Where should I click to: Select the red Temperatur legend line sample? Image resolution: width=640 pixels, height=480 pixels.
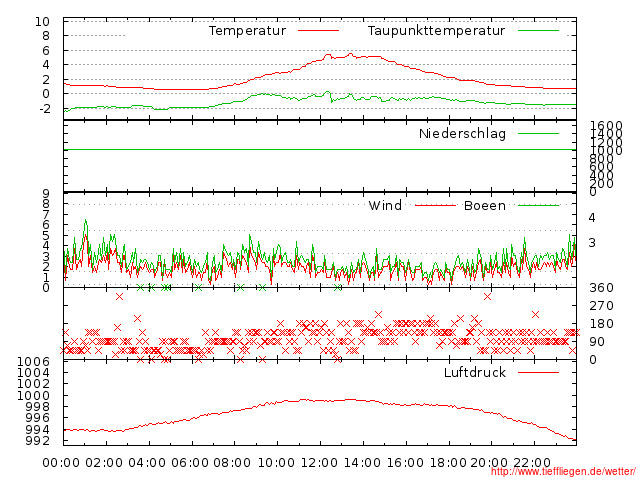pyautogui.click(x=317, y=31)
